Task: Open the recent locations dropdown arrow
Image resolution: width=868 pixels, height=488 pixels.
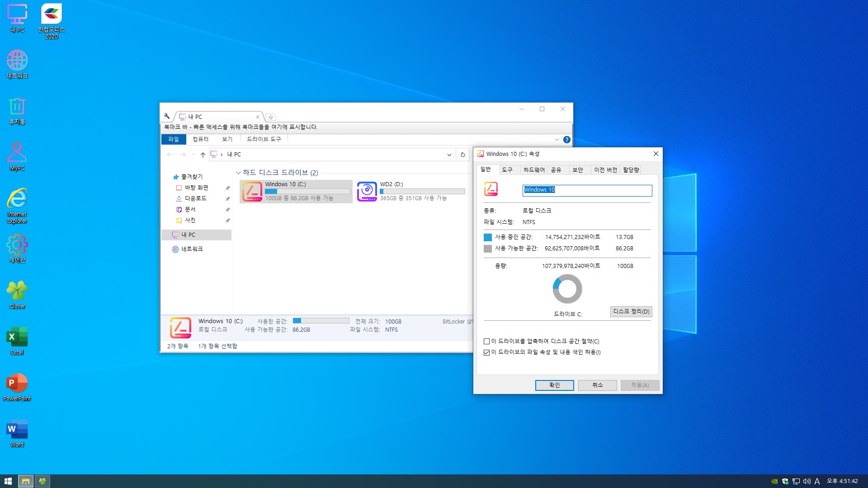Action: [x=193, y=155]
